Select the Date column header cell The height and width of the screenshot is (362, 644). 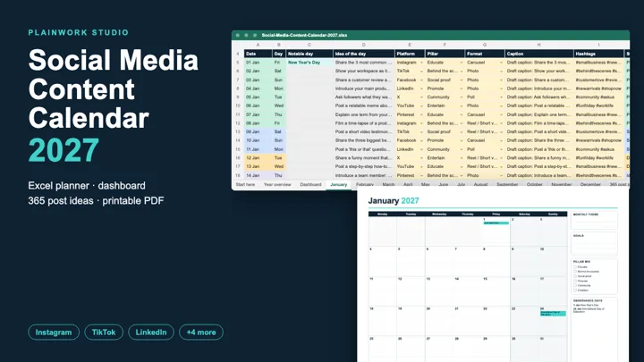click(x=258, y=54)
